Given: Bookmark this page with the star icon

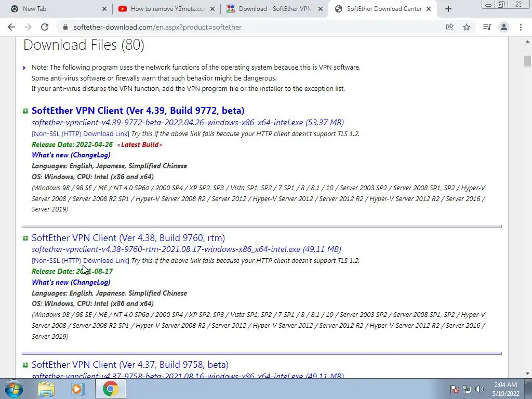Looking at the screenshot, I should click(467, 27).
